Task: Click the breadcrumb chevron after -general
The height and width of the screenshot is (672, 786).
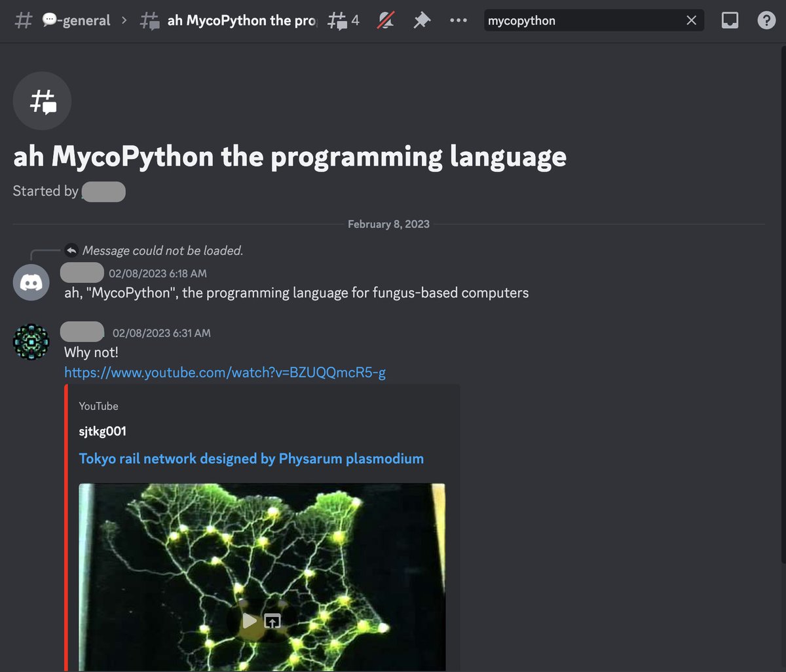Action: point(124,20)
